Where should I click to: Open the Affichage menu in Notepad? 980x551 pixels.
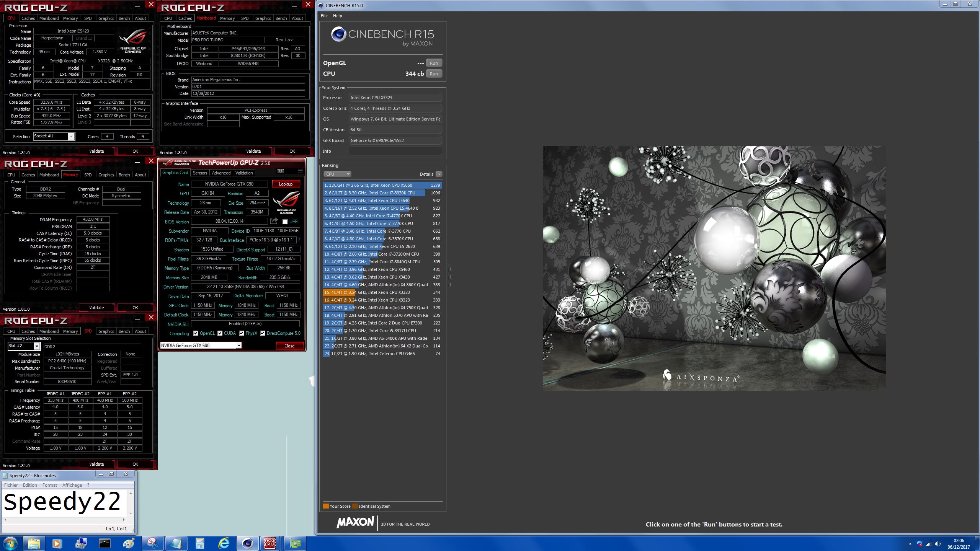[x=72, y=485]
